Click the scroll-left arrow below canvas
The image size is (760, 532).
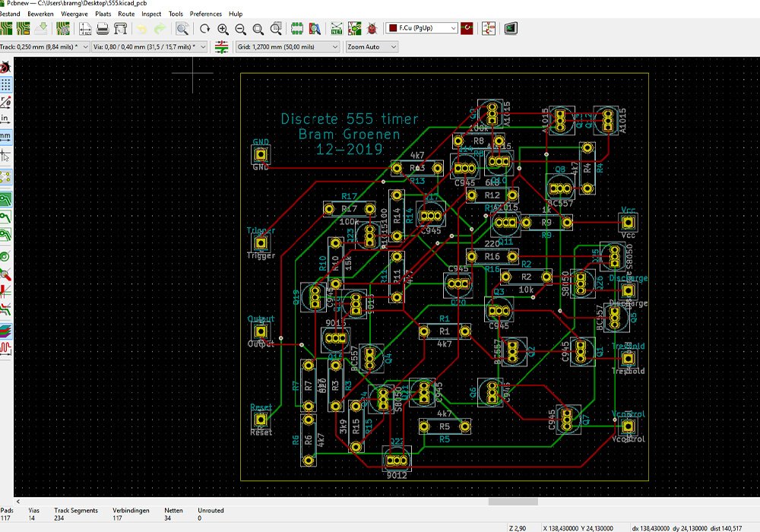18,502
